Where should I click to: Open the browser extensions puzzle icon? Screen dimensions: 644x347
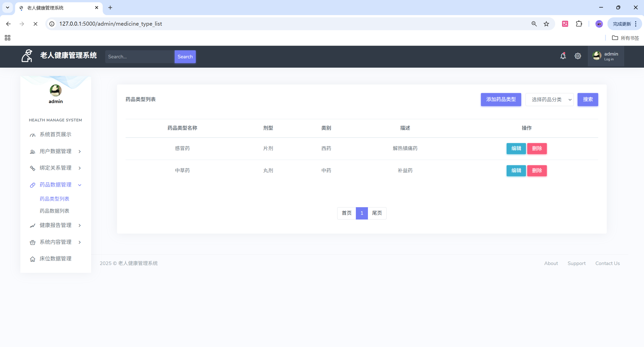(579, 24)
